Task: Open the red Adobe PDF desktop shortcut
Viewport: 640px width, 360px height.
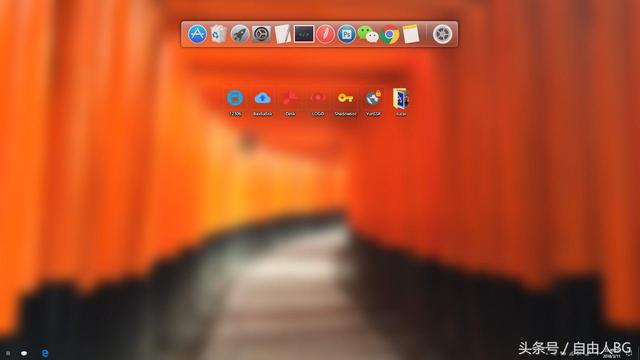Action: [290, 102]
